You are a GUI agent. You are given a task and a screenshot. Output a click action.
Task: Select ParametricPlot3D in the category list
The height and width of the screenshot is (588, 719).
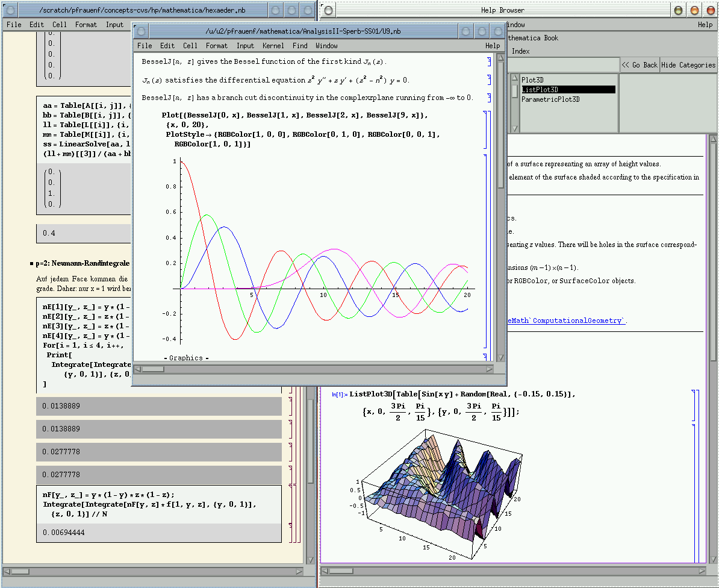(x=550, y=99)
